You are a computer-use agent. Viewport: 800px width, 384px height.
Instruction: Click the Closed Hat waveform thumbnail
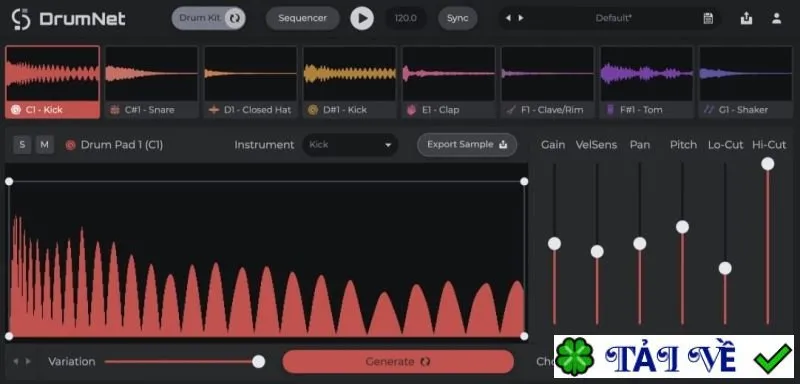tap(251, 74)
